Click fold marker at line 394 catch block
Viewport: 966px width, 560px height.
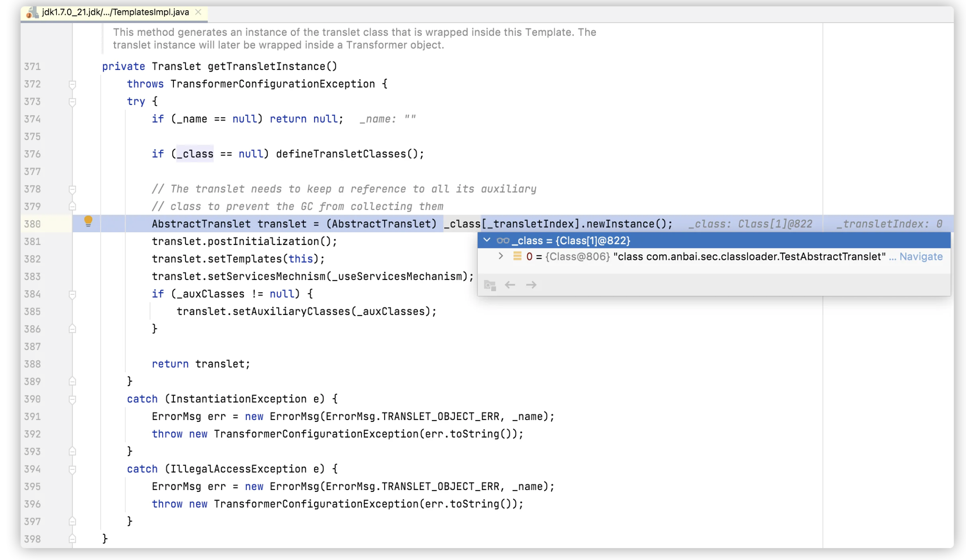[x=72, y=469]
